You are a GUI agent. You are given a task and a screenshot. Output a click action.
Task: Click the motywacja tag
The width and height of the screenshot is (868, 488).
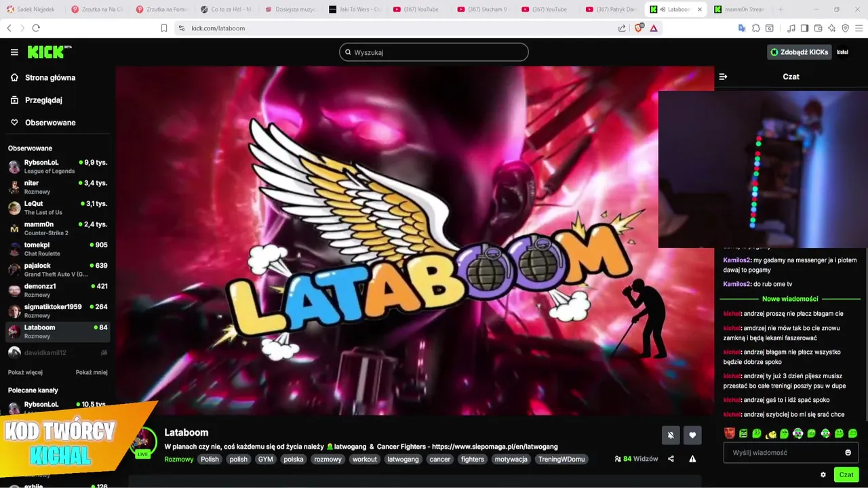pos(511,459)
